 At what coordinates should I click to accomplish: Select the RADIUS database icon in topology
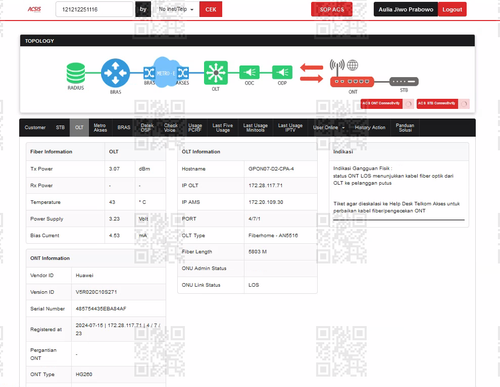point(76,73)
